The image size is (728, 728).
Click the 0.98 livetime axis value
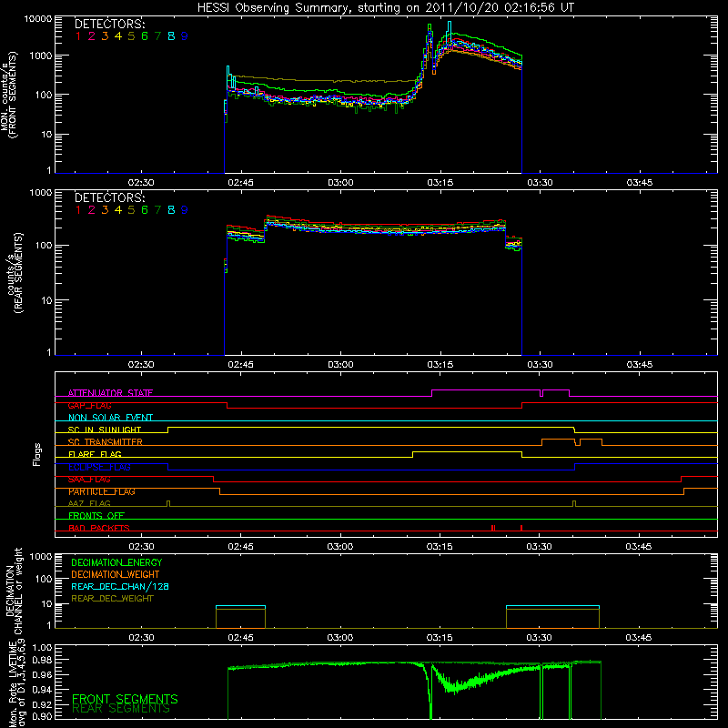[x=42, y=661]
